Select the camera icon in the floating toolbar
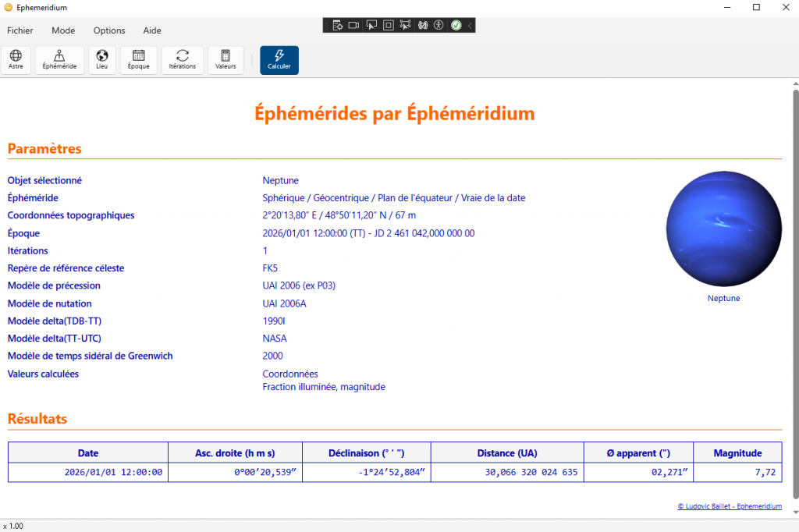 coord(353,25)
